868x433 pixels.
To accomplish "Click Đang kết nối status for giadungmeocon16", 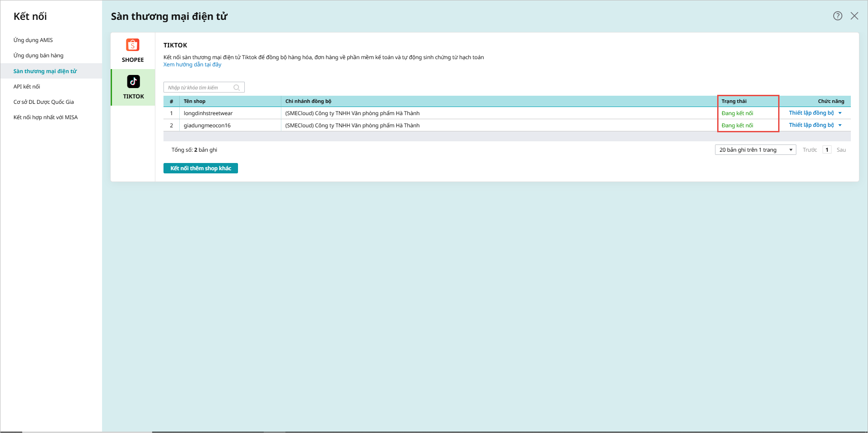I will (x=737, y=126).
